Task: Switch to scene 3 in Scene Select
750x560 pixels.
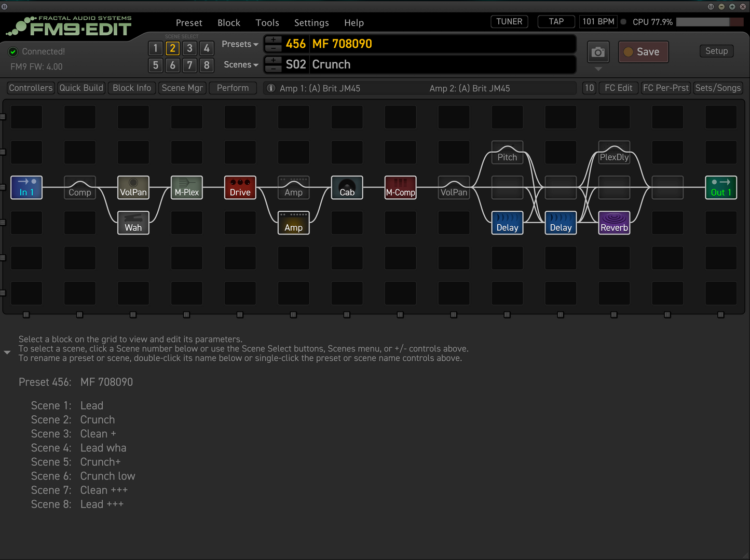Action: [189, 48]
